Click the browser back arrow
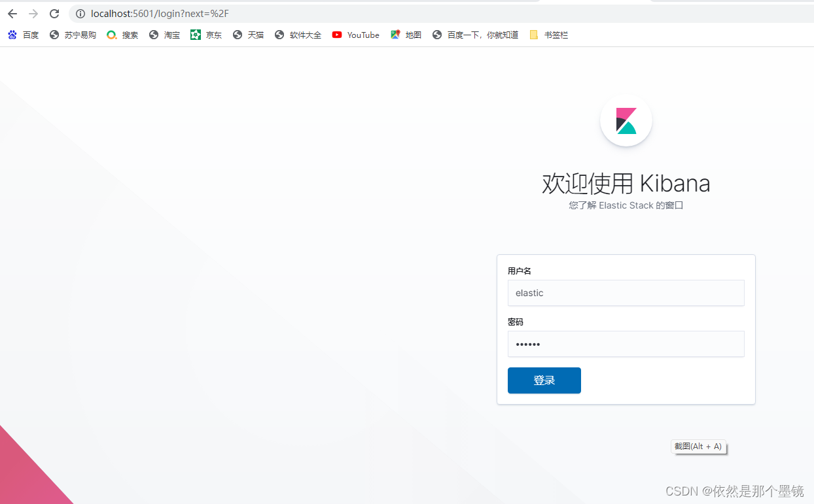The height and width of the screenshot is (504, 814). 12,14
